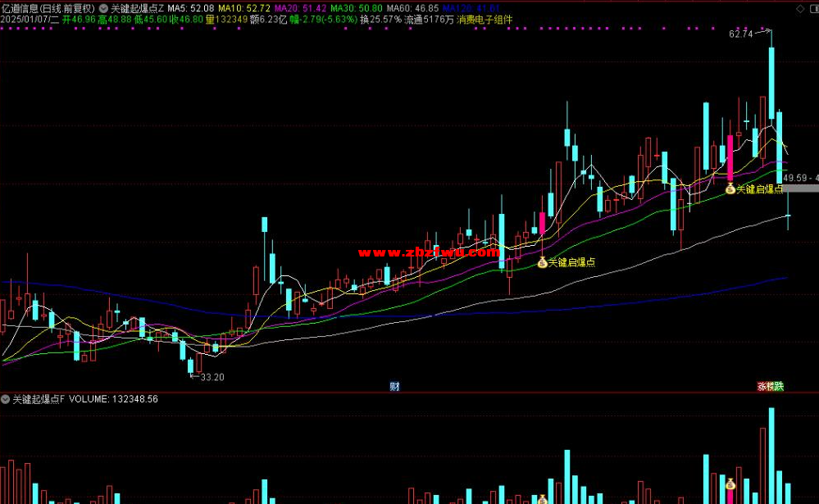Click the green 跌 badge

click(x=779, y=387)
